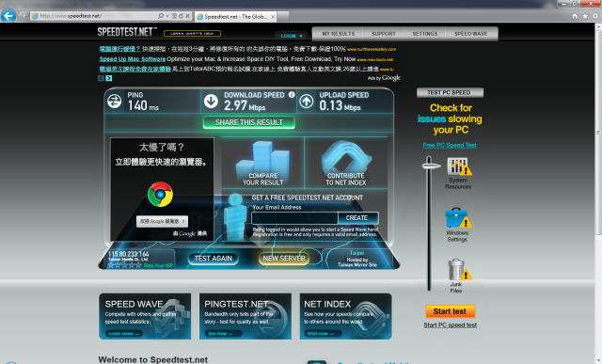
Task: Open the Free PC Speed Test link
Action: point(450,145)
